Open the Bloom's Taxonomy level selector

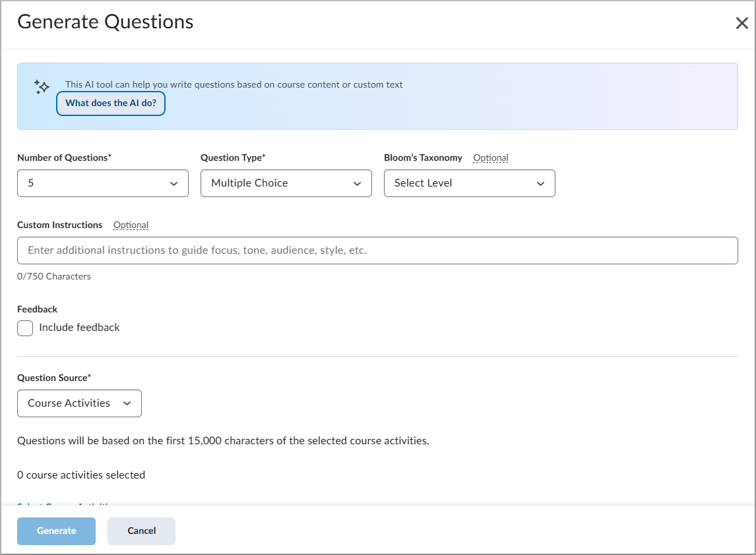(x=469, y=183)
